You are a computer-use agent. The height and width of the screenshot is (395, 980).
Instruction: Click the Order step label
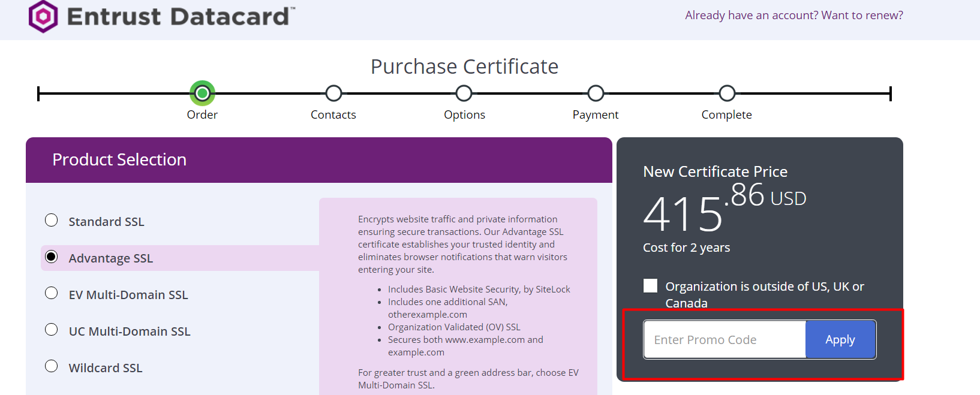[x=202, y=114]
